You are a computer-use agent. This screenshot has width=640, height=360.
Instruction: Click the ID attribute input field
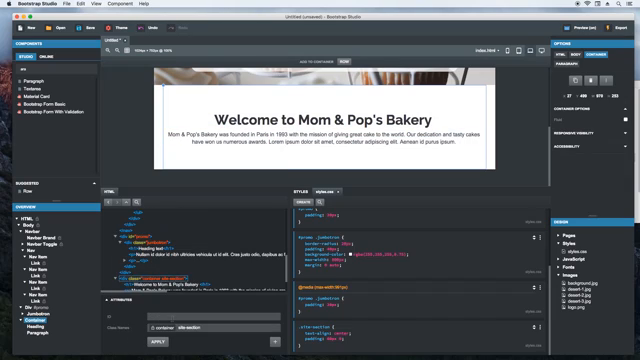[x=213, y=316]
